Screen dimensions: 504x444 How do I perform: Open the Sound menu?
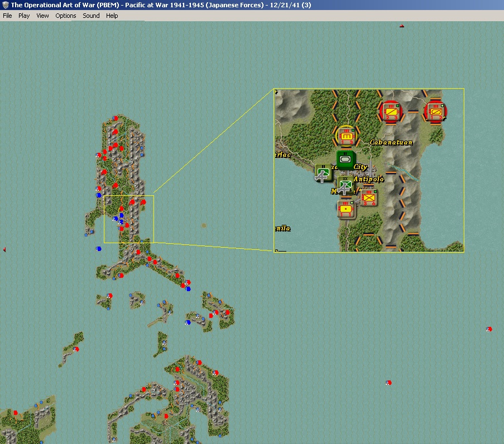pos(91,16)
